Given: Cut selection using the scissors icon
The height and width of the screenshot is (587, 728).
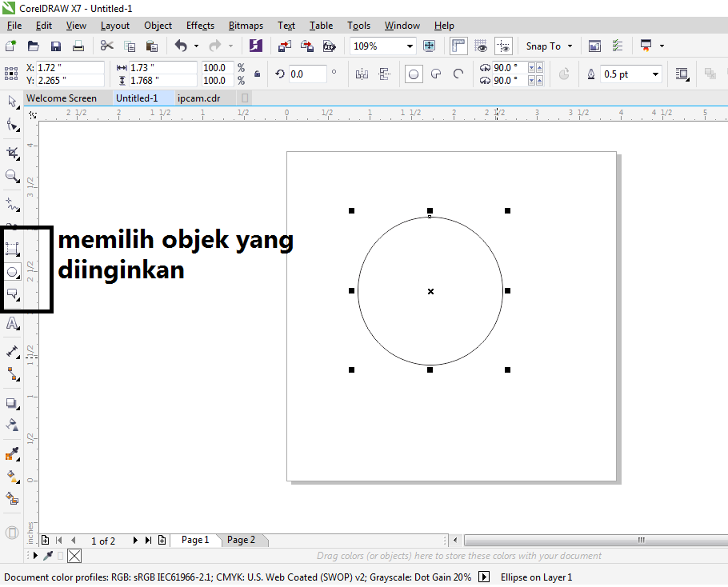Looking at the screenshot, I should pos(106,46).
